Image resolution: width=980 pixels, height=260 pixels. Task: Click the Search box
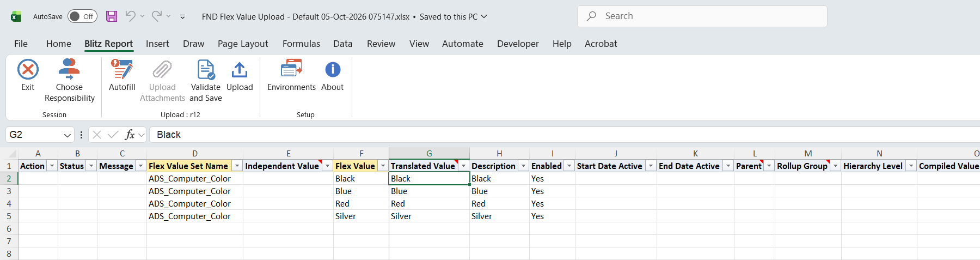click(x=702, y=16)
